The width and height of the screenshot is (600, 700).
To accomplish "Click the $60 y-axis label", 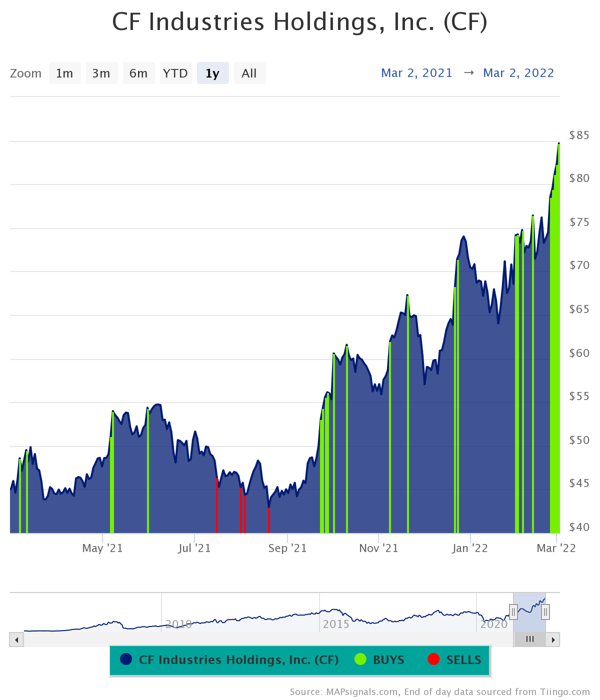I will click(x=579, y=353).
